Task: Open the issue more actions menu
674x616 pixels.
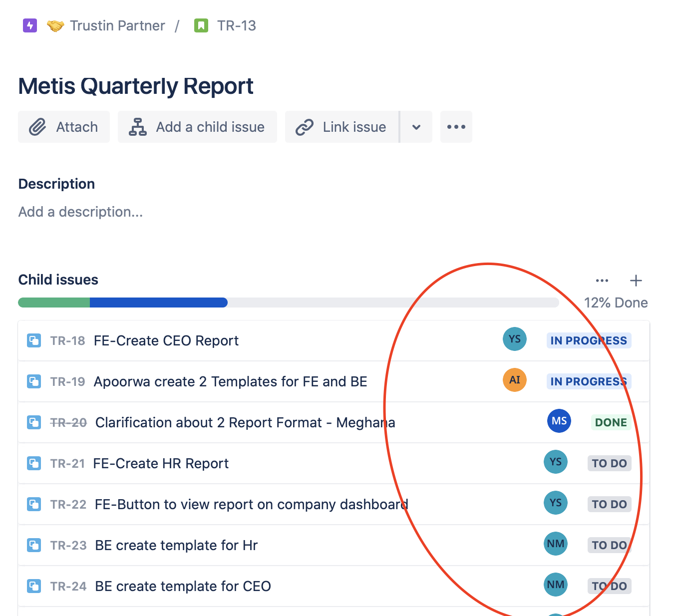Action: 456,127
